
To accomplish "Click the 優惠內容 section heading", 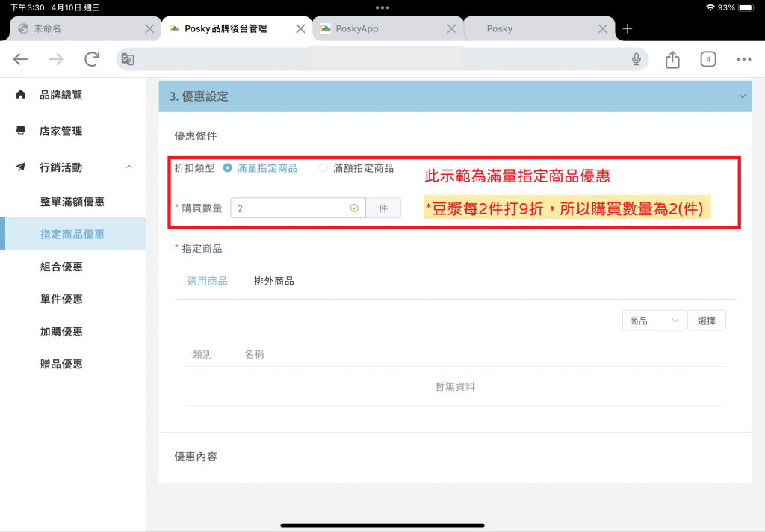I will [x=196, y=457].
